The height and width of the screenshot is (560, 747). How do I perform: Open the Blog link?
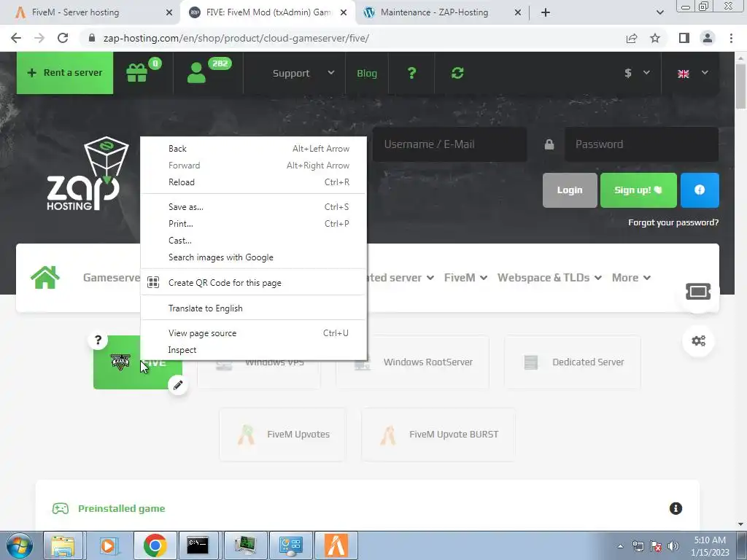click(x=367, y=74)
